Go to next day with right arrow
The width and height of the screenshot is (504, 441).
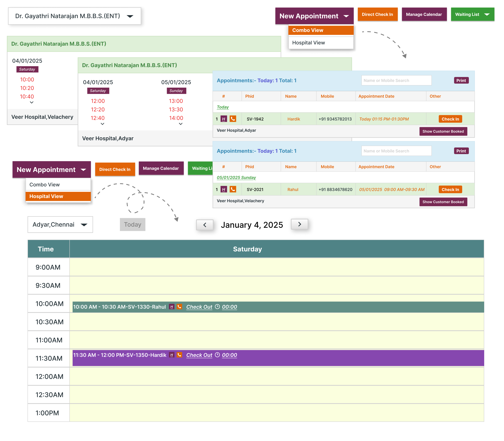click(x=299, y=224)
